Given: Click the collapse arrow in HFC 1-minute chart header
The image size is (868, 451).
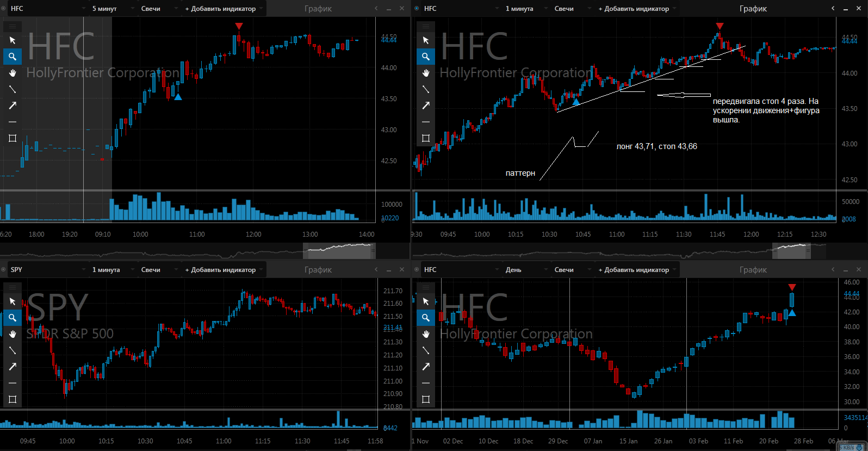Looking at the screenshot, I should coord(833,8).
